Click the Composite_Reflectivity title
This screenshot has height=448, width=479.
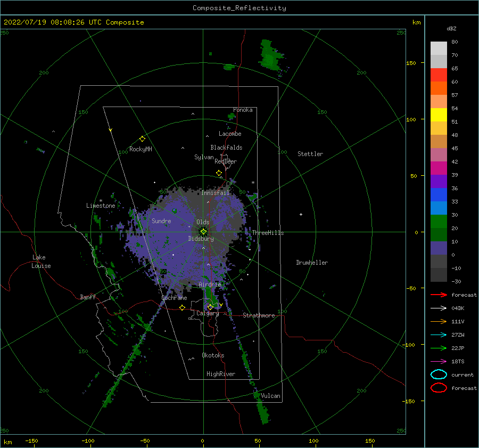click(240, 8)
